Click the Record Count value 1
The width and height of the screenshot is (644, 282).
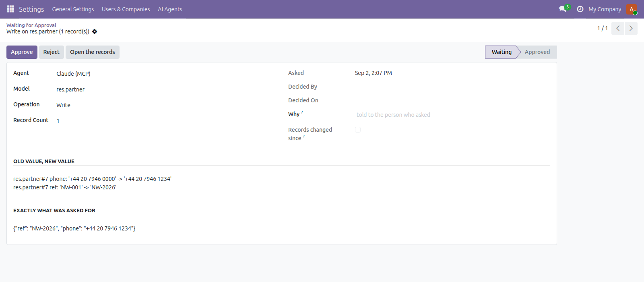[58, 121]
